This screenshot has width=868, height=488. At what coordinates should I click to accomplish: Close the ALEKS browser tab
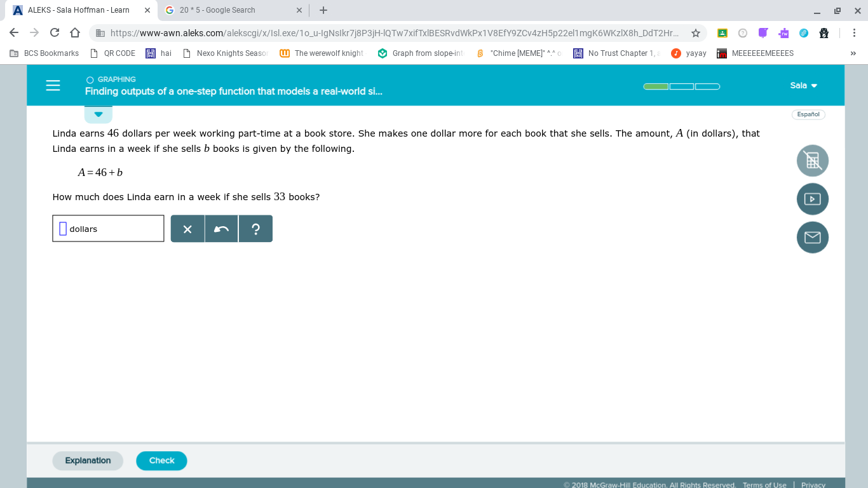(147, 10)
